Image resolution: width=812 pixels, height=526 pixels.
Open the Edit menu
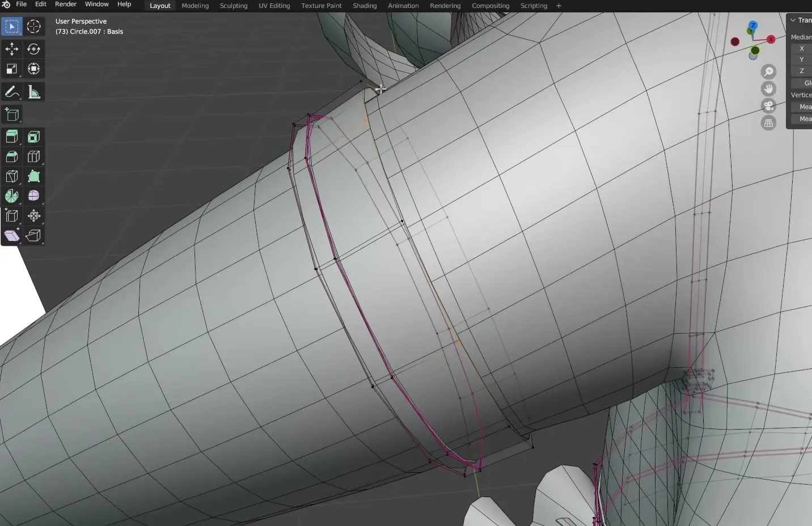41,5
